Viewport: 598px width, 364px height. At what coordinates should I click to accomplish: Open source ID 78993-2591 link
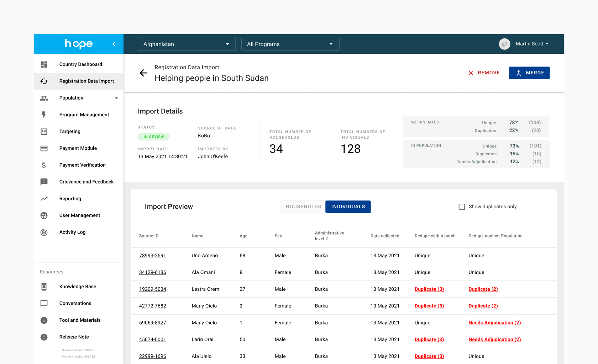click(x=152, y=256)
